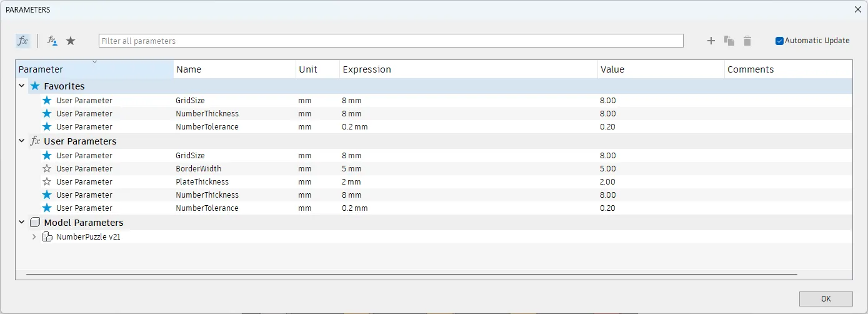Click the Value column header
Viewport: 868px width, 314px height.
point(661,69)
